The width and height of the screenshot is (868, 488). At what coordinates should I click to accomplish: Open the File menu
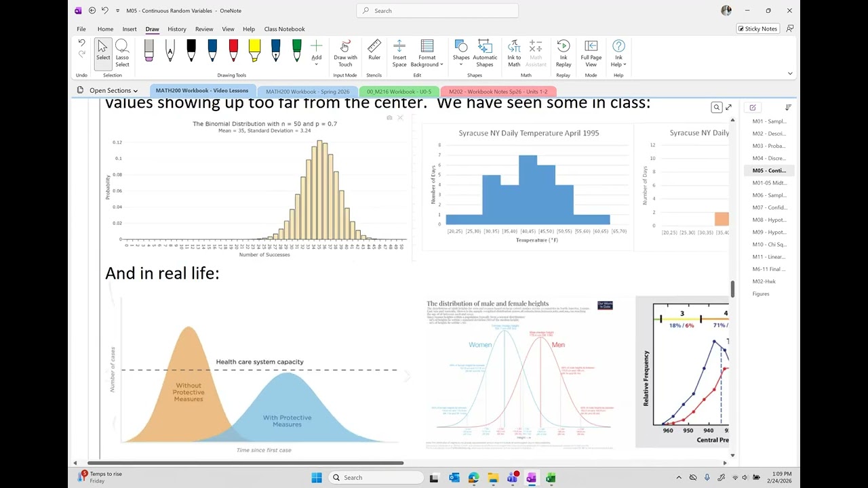81,29
